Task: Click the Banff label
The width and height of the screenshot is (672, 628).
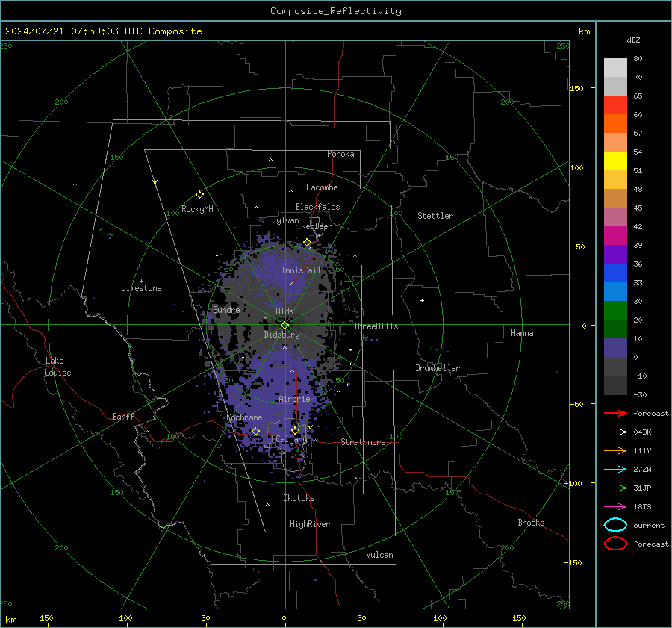Action: coord(123,416)
